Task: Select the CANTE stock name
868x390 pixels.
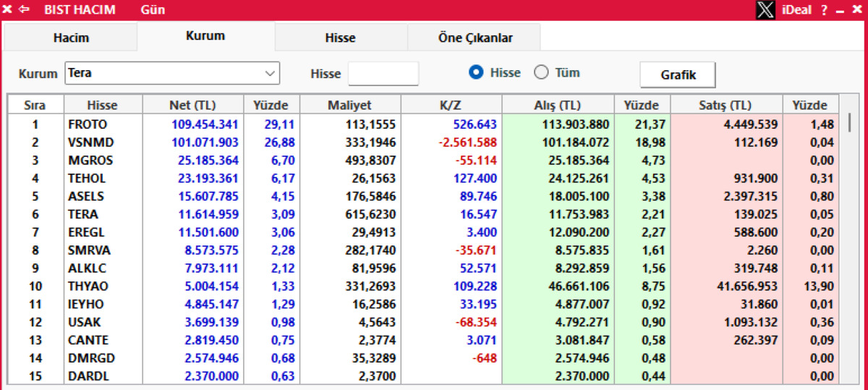Action: coord(88,340)
